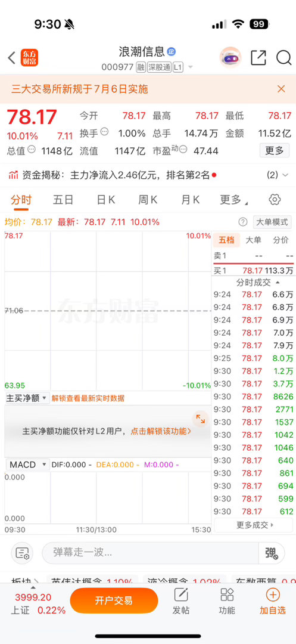Tap 点击解锁该功能 link

coord(161,431)
